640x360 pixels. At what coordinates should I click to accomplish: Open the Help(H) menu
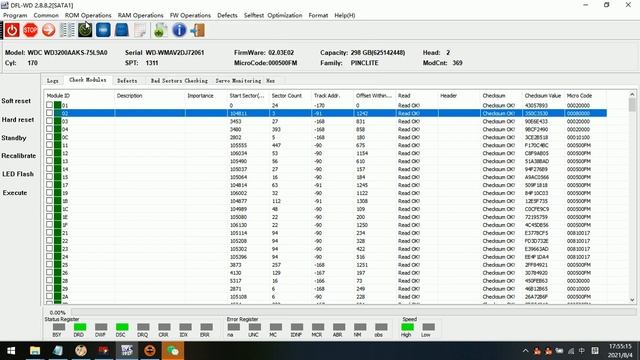tap(345, 15)
